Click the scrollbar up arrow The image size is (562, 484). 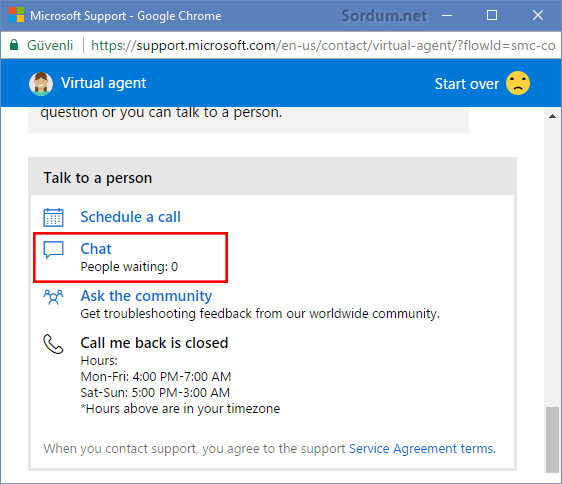552,116
